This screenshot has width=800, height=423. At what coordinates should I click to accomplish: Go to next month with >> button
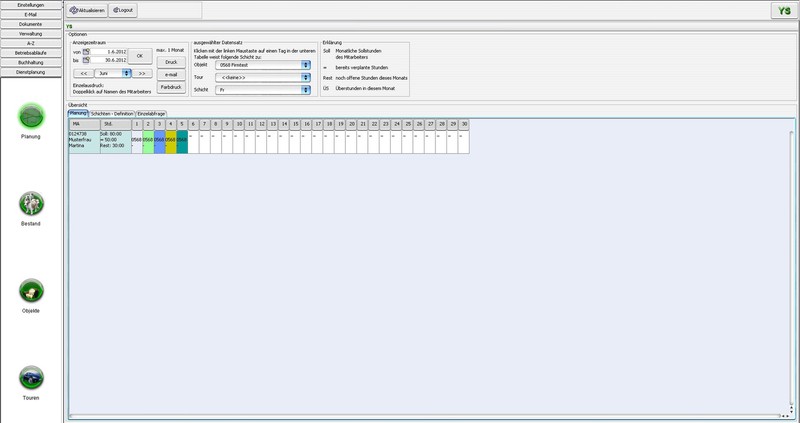click(x=142, y=73)
